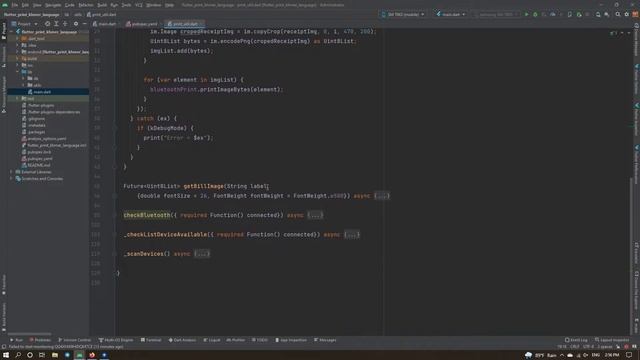
Task: Toggle the Flutter Performance side panel
Action: point(636,164)
